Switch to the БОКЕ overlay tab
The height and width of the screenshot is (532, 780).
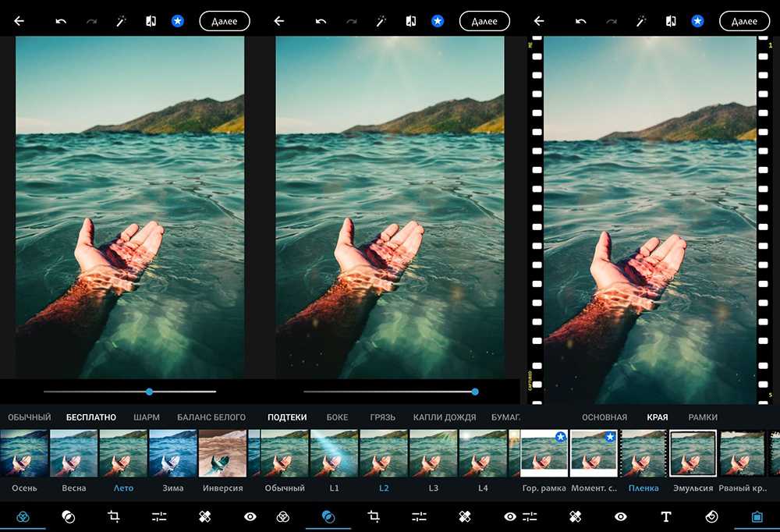pyautogui.click(x=337, y=417)
